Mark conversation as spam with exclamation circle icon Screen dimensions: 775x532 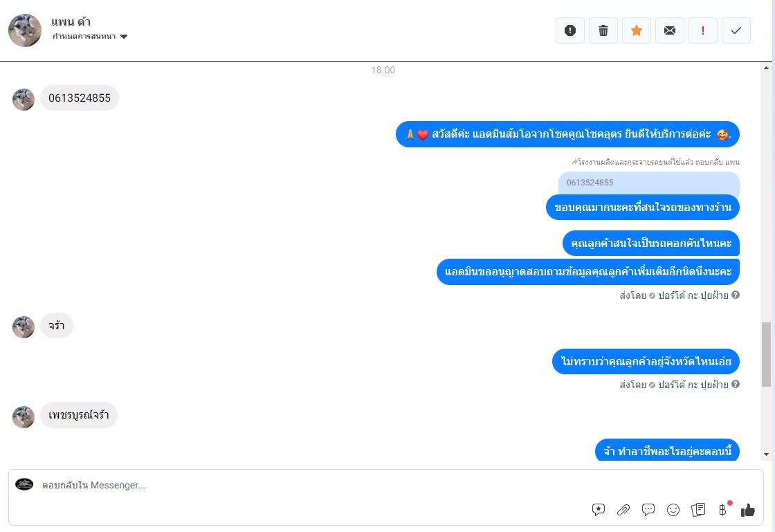pyautogui.click(x=570, y=30)
